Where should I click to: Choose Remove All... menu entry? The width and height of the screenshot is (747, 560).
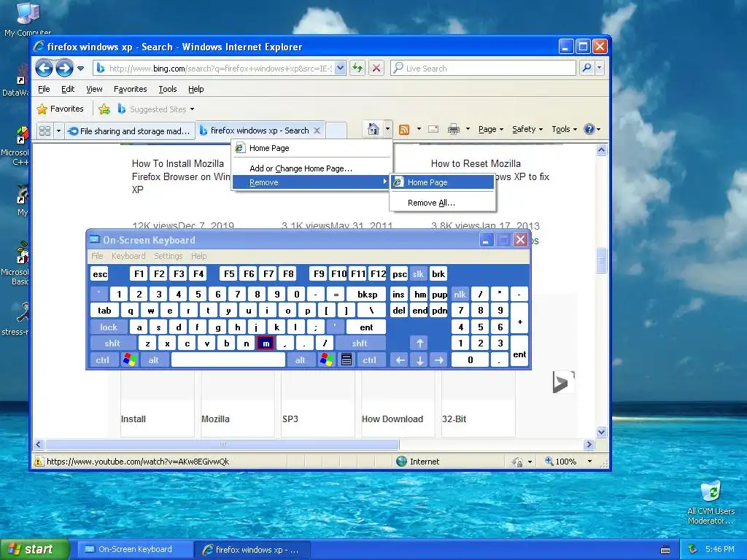442,203
